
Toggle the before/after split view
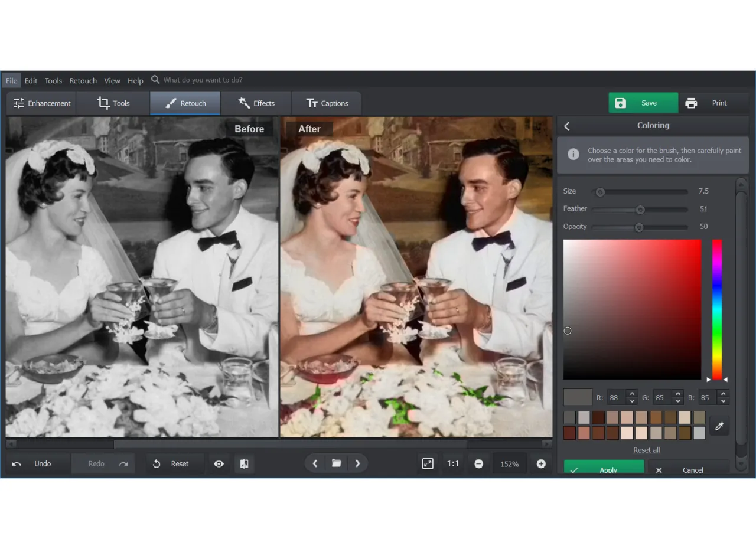[x=244, y=464]
